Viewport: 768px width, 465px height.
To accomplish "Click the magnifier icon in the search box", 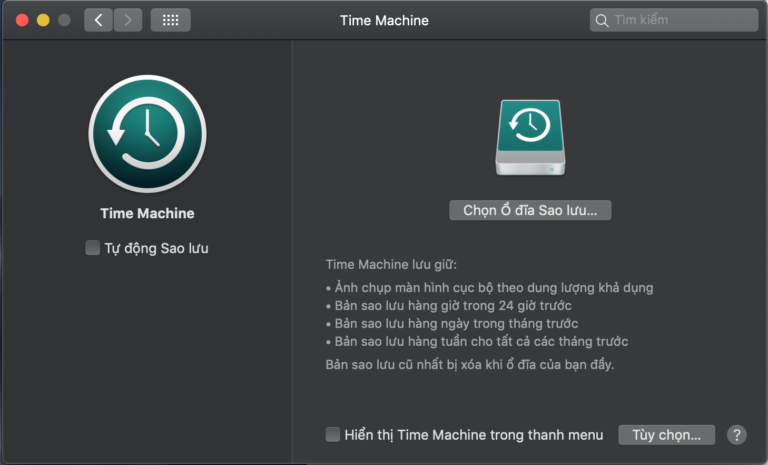I will coord(601,21).
